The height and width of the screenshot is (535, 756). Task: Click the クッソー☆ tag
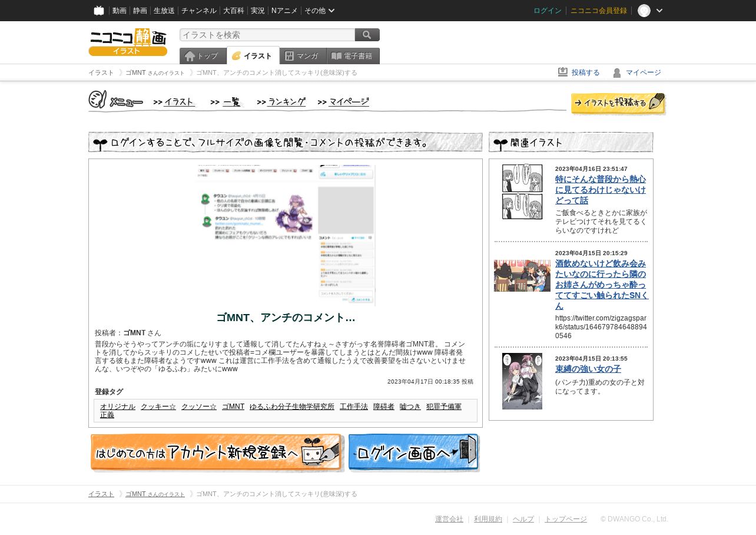pyautogui.click(x=199, y=407)
